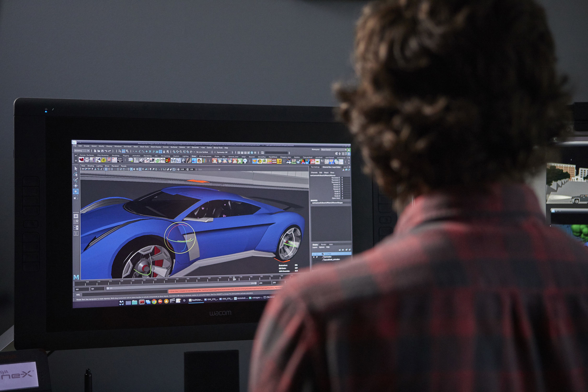Click the lock selection icon
The image size is (588, 392).
pos(164,152)
